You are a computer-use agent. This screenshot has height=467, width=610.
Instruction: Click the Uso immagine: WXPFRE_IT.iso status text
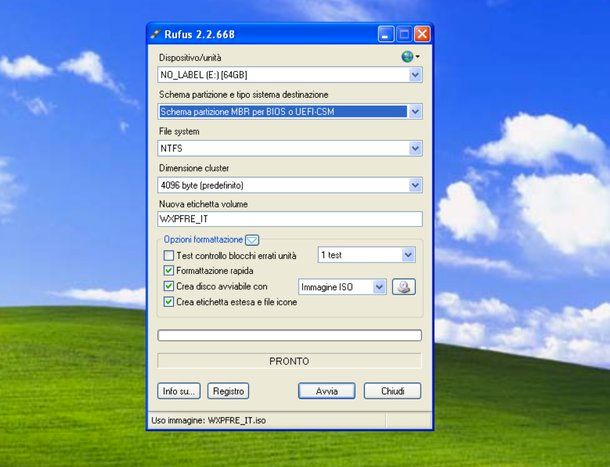[209, 420]
